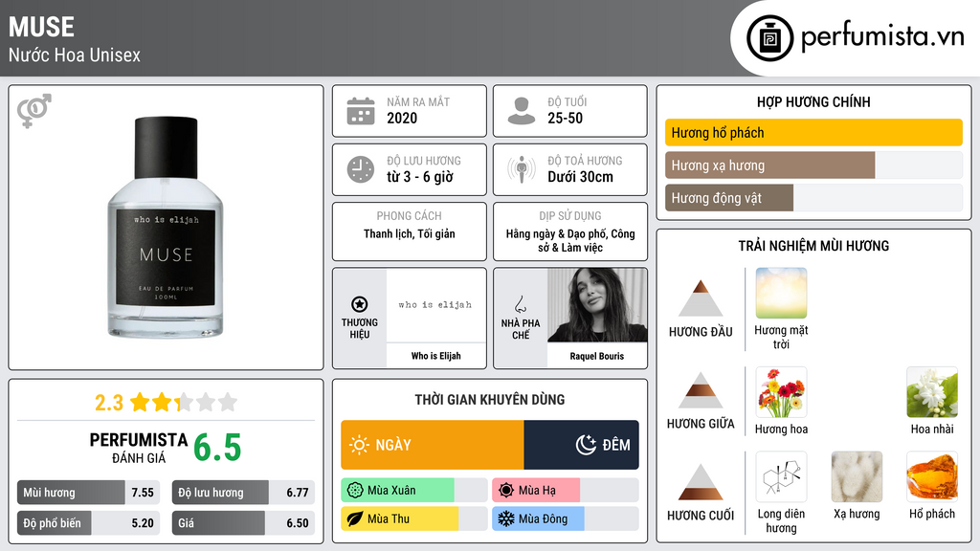The width and height of the screenshot is (980, 551).
Task: Open the Hổ phách amber thumbnail
Action: click(x=932, y=476)
